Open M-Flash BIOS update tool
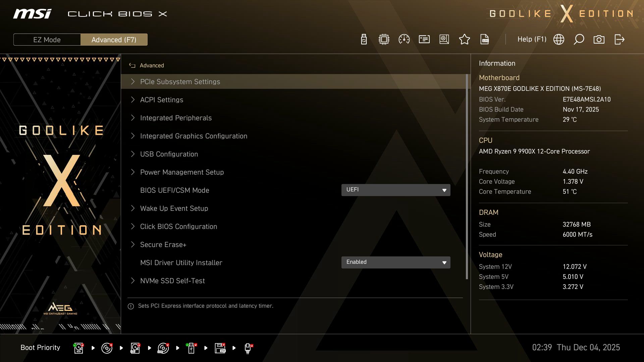Image resolution: width=644 pixels, height=362 pixels. click(x=363, y=39)
